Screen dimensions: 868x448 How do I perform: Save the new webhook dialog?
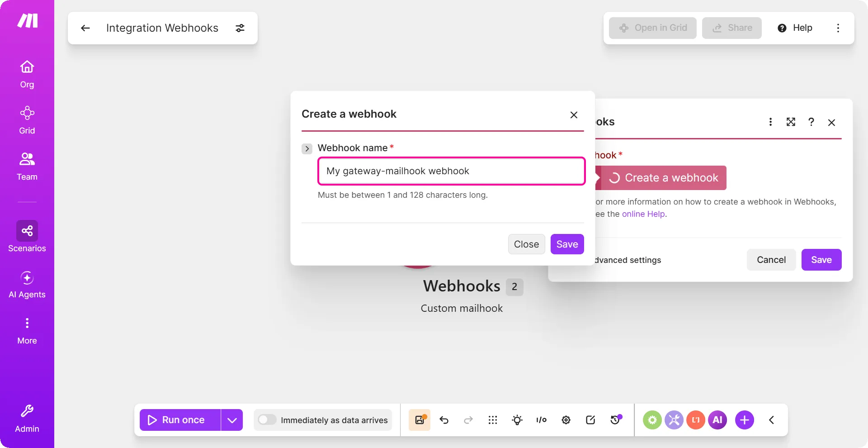[567, 244]
